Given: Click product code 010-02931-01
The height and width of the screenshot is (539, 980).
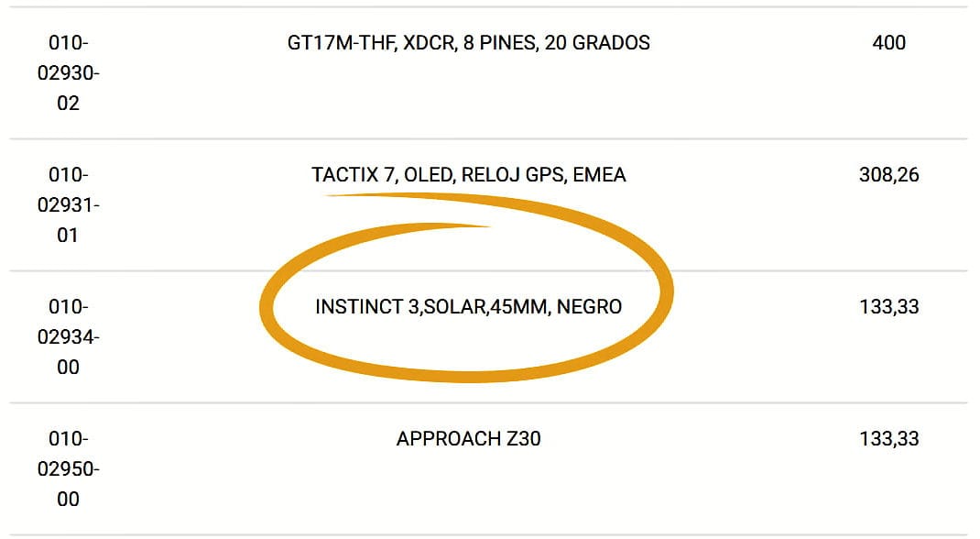Looking at the screenshot, I should tap(69, 204).
